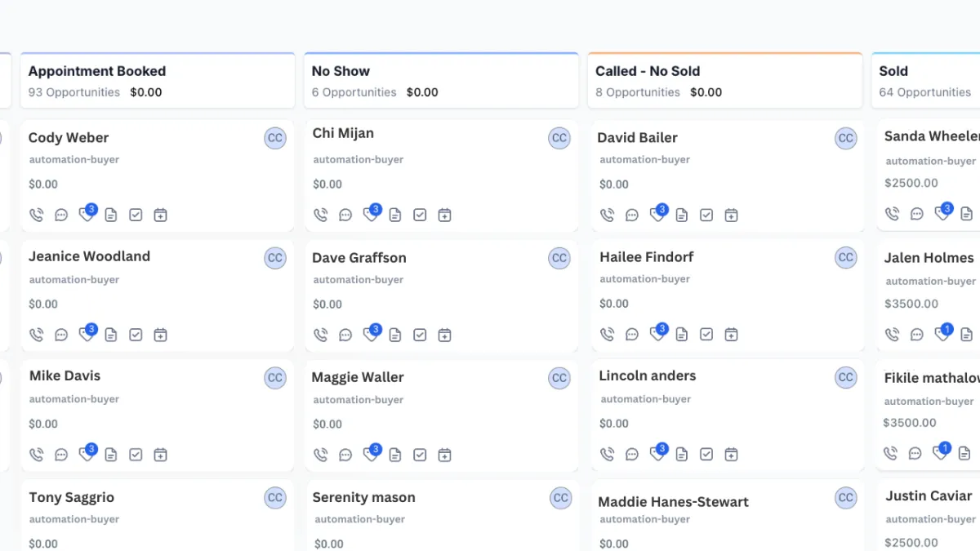Screen dimensions: 980x551
Task: Open the conversation icon on Sanda Wheeler's card
Action: point(917,214)
